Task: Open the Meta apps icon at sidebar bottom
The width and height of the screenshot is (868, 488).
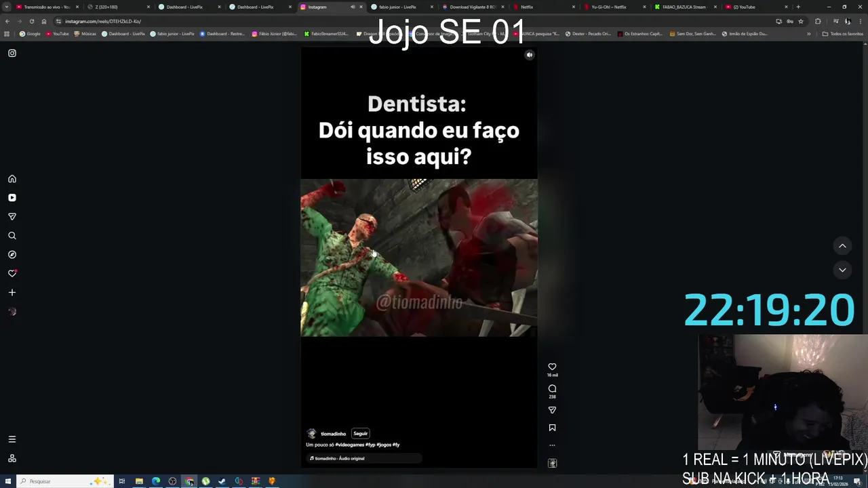Action: coord(12,458)
